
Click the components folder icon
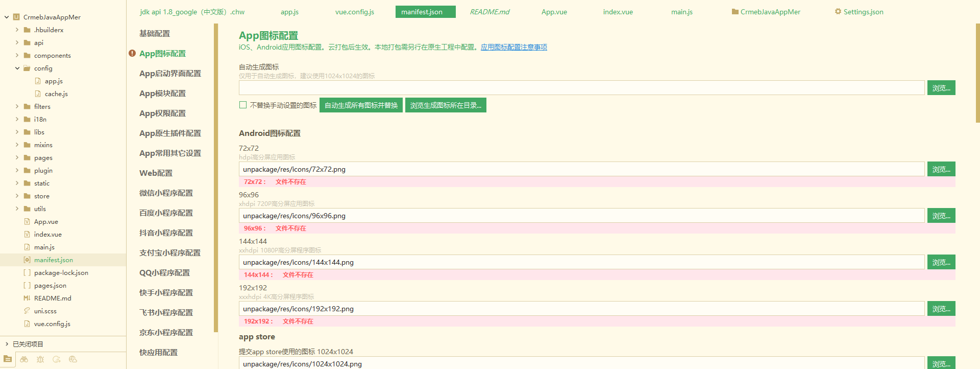point(28,55)
